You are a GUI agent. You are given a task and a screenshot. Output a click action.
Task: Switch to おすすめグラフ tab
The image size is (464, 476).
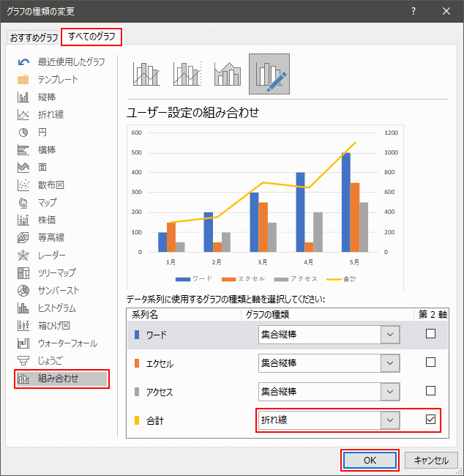pos(34,37)
